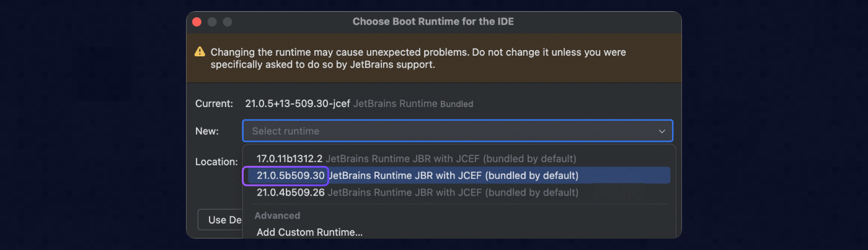Click the "New:" field label
Viewport: 868px width, 250px height.
207,131
